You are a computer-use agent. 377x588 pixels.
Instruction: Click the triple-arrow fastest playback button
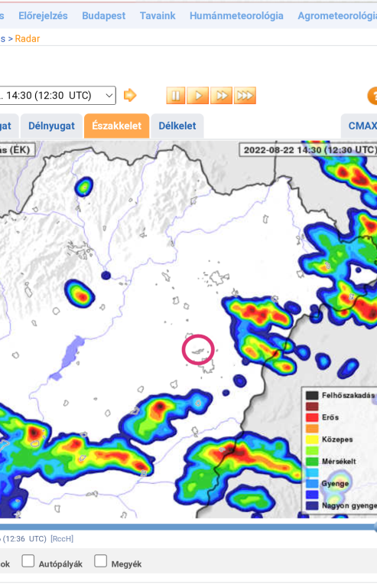[245, 96]
